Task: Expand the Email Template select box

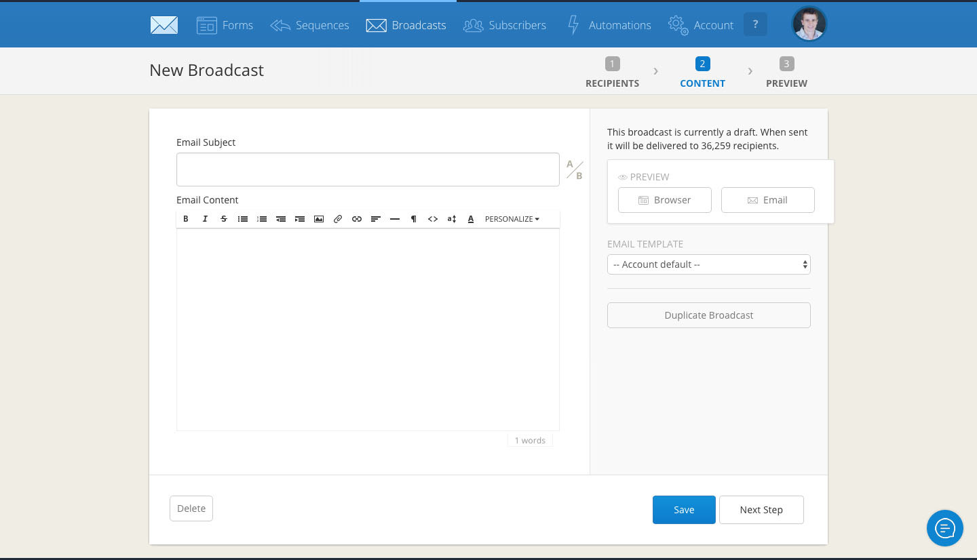Action: click(x=709, y=264)
